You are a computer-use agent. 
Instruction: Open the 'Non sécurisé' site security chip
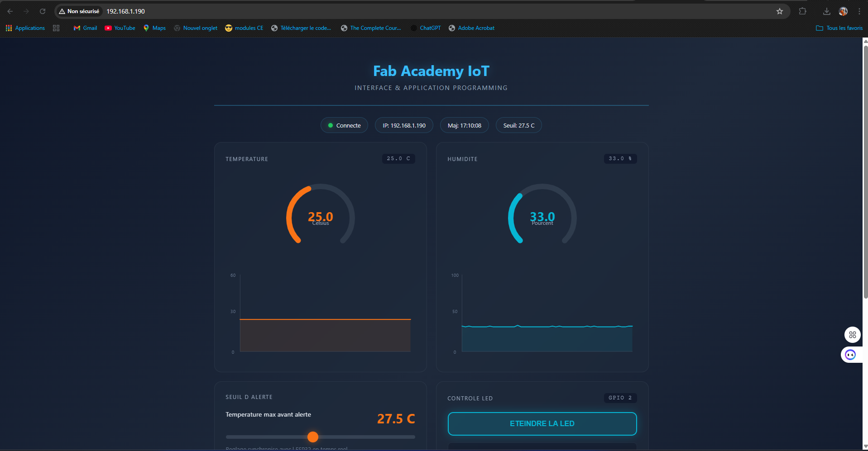coord(79,11)
